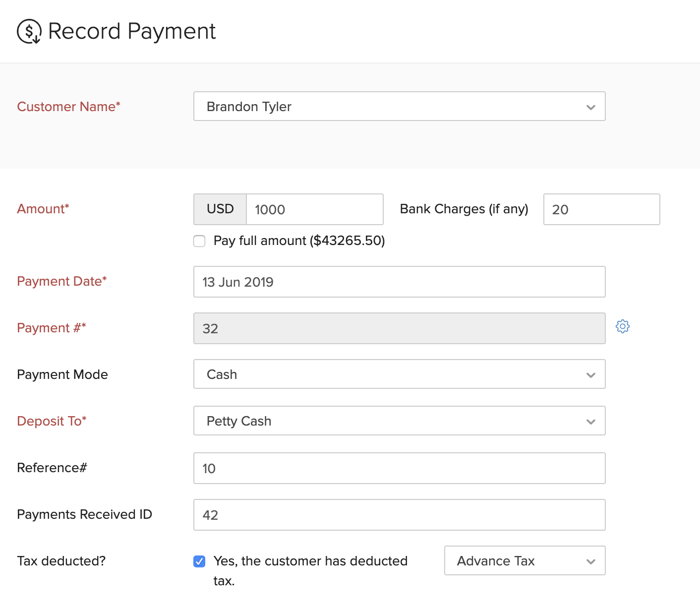
Task: Click the Amount field containing 1000
Action: [x=314, y=209]
